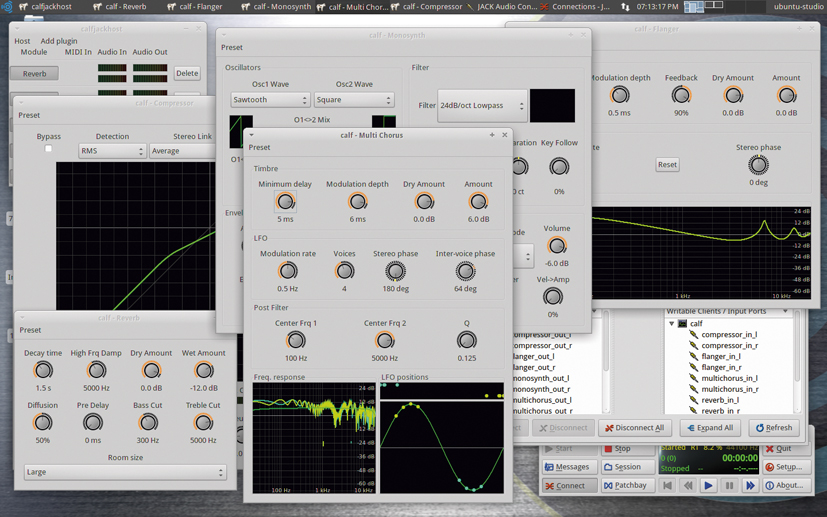827x517 pixels.
Task: Click the multichorus_in_l port plug icon
Action: [694, 378]
